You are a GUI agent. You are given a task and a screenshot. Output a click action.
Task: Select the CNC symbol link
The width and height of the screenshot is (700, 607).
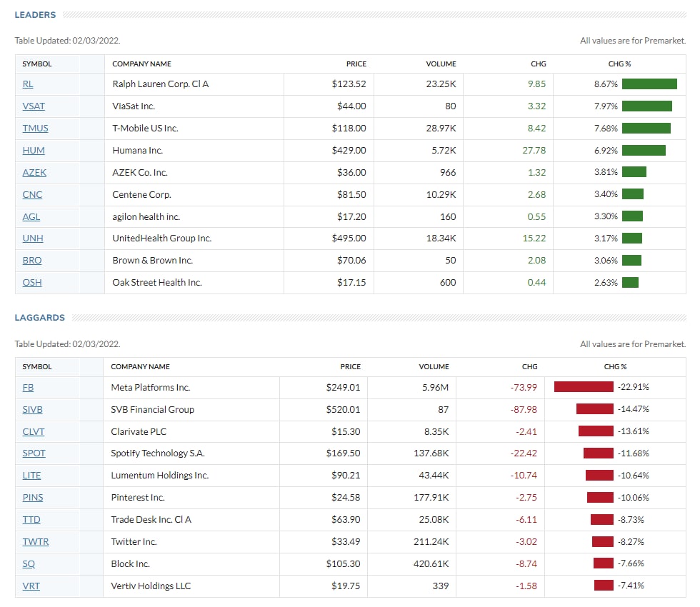pyautogui.click(x=32, y=194)
